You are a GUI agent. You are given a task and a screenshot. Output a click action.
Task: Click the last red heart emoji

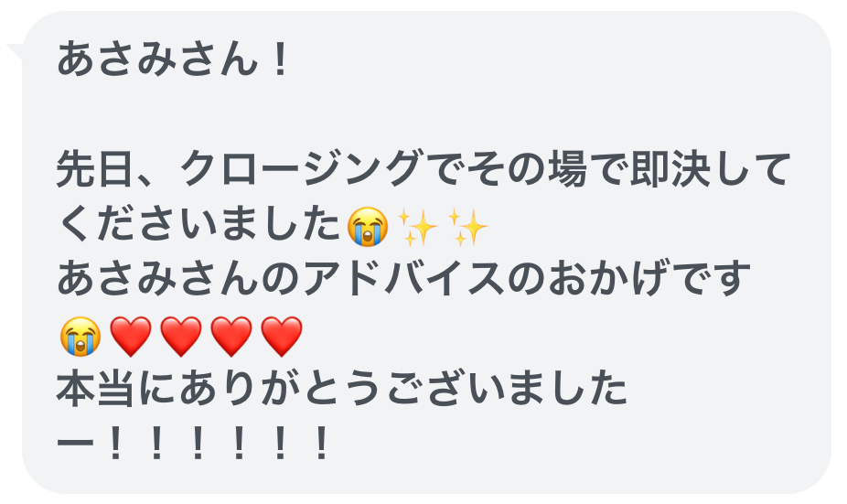282,338
